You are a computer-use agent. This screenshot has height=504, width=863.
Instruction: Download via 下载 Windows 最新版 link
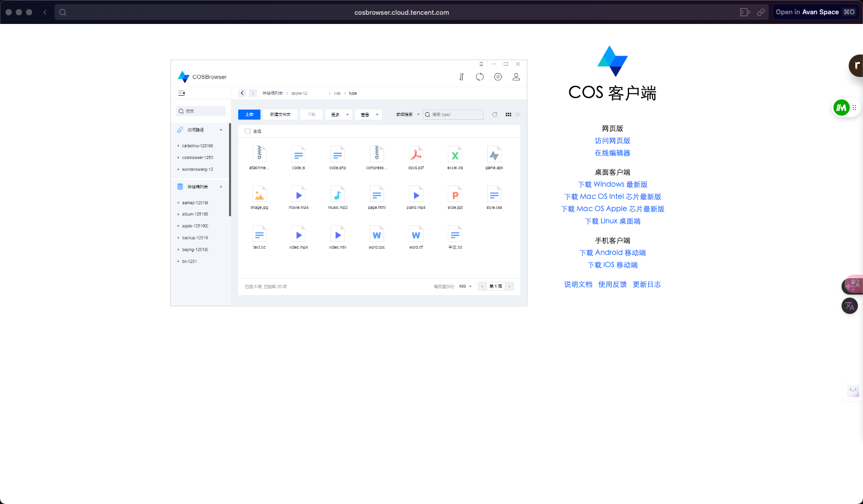(x=613, y=184)
